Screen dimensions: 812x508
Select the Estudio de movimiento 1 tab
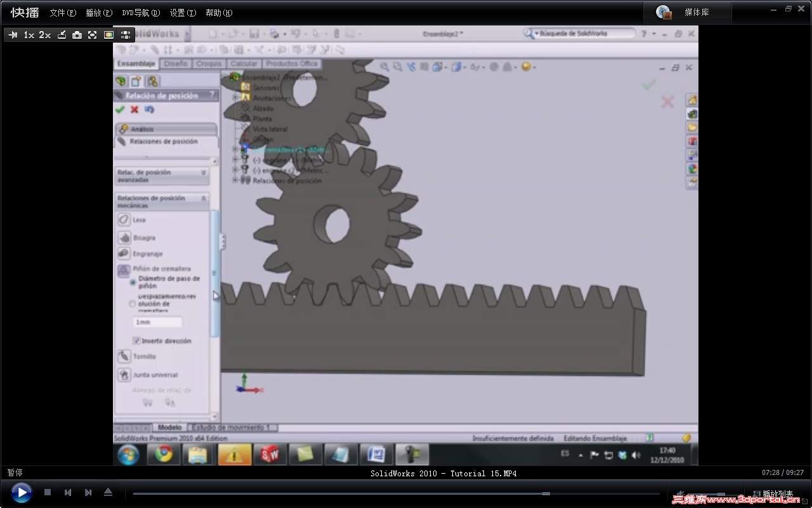[231, 427]
